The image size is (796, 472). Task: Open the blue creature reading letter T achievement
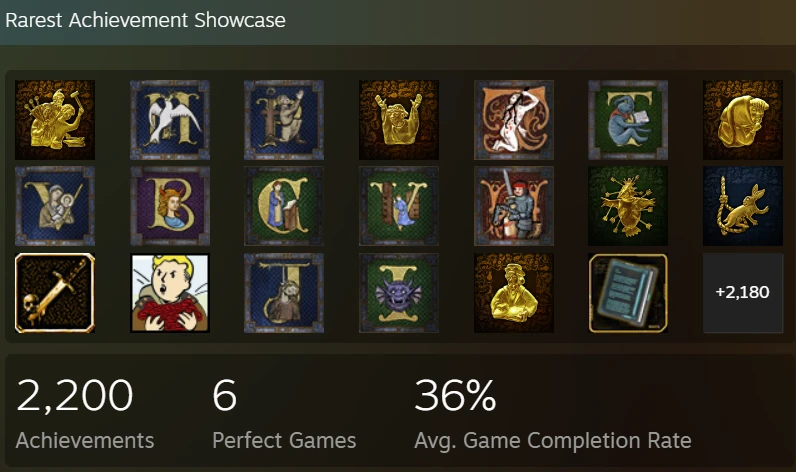coord(628,120)
